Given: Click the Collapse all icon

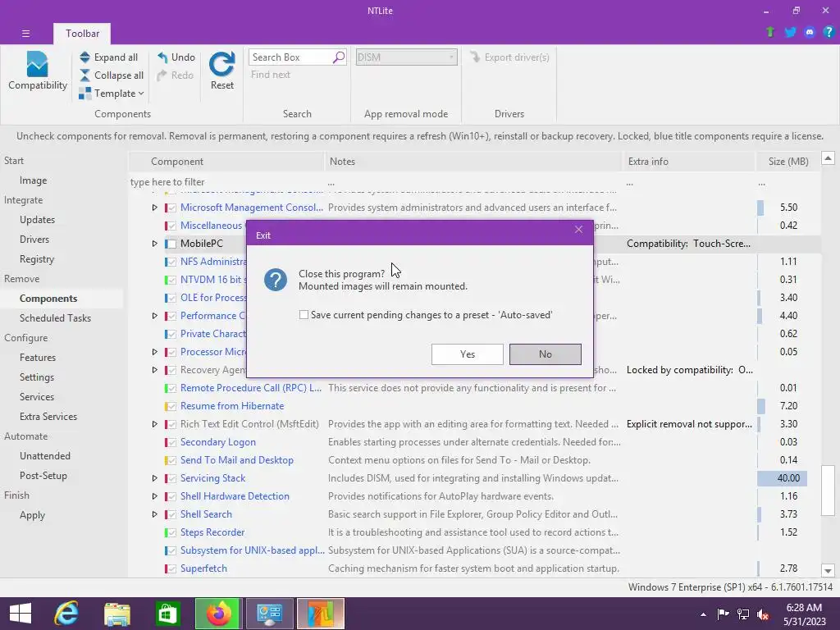Looking at the screenshot, I should [x=84, y=75].
